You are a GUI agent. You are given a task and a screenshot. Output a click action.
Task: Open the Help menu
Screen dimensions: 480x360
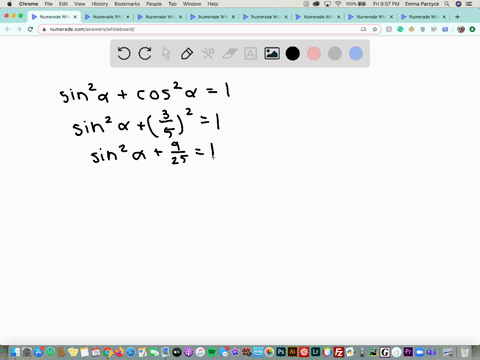[213, 4]
